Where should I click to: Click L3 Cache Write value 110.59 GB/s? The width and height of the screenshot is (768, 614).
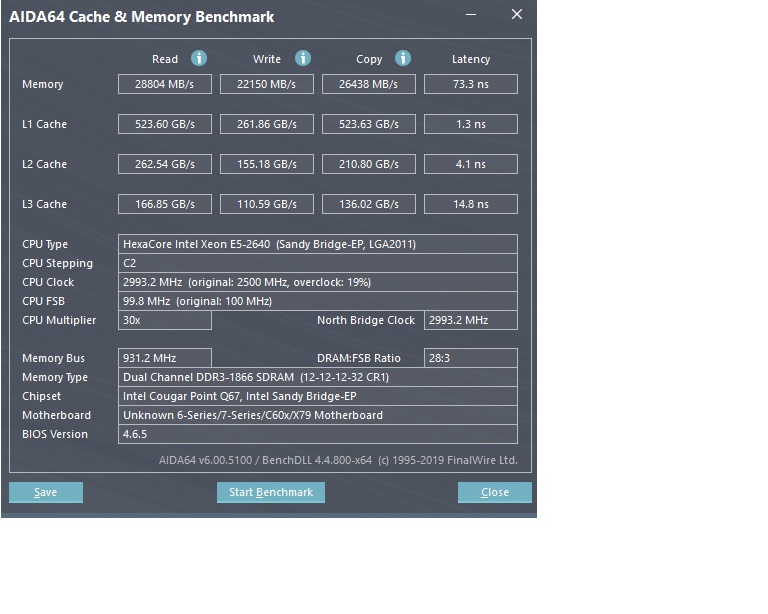[266, 204]
